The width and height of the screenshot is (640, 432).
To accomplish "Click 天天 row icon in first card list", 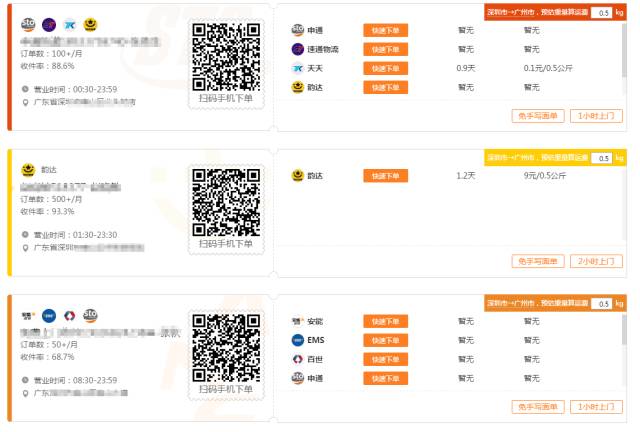I will pos(298,68).
